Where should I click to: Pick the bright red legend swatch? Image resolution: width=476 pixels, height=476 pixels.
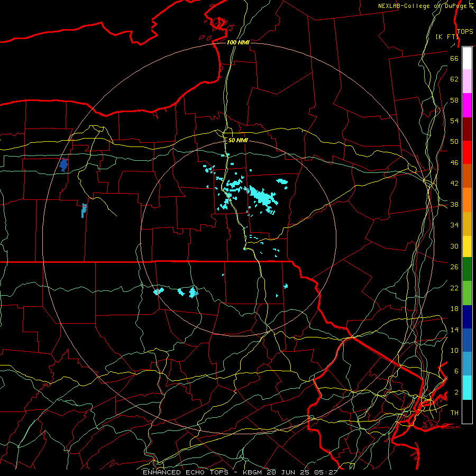coord(467,152)
